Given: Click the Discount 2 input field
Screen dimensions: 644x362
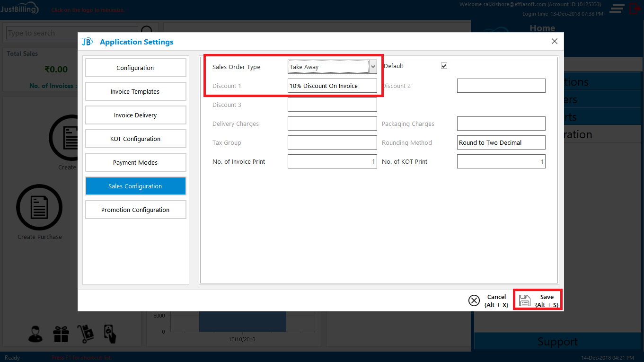Looking at the screenshot, I should (x=501, y=86).
